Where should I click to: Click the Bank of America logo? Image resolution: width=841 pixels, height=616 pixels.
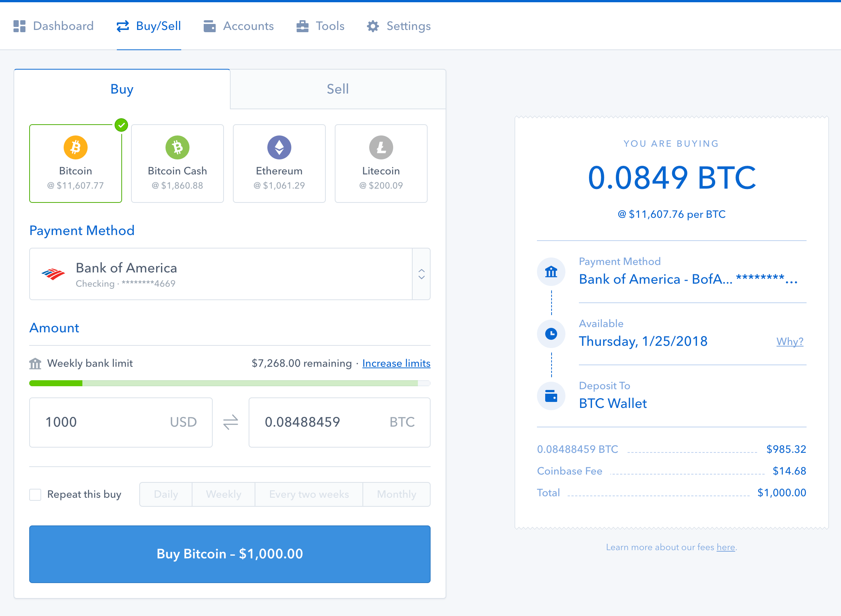53,274
